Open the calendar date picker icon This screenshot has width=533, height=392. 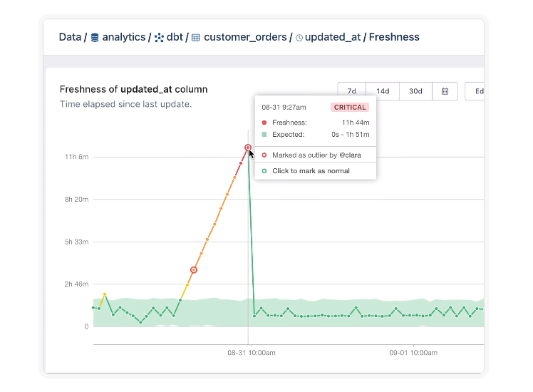(445, 91)
